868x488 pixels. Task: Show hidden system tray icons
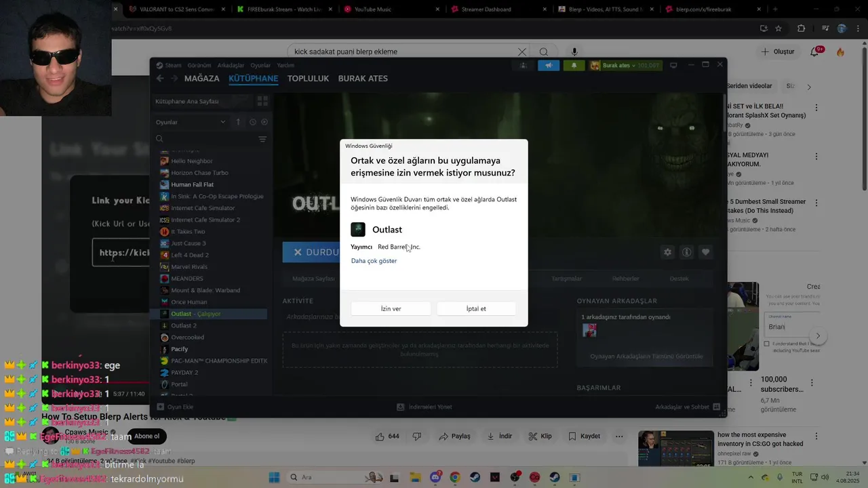point(751,478)
